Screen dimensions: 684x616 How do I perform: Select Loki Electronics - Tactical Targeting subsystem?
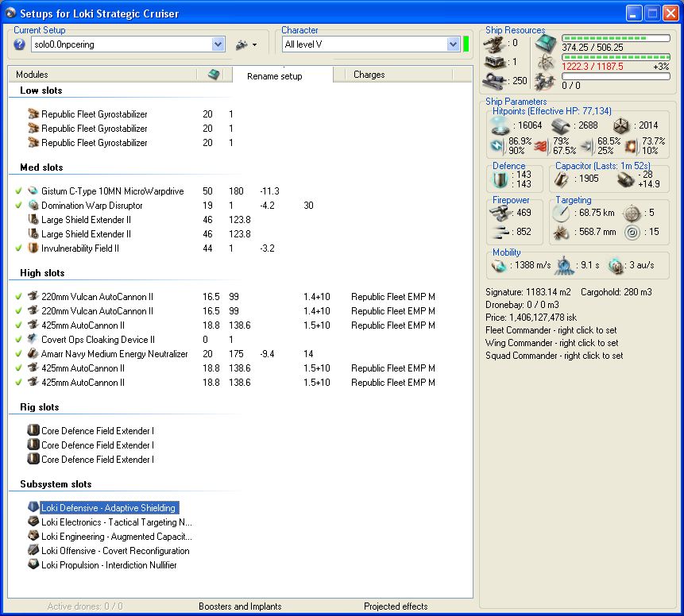tap(117, 522)
